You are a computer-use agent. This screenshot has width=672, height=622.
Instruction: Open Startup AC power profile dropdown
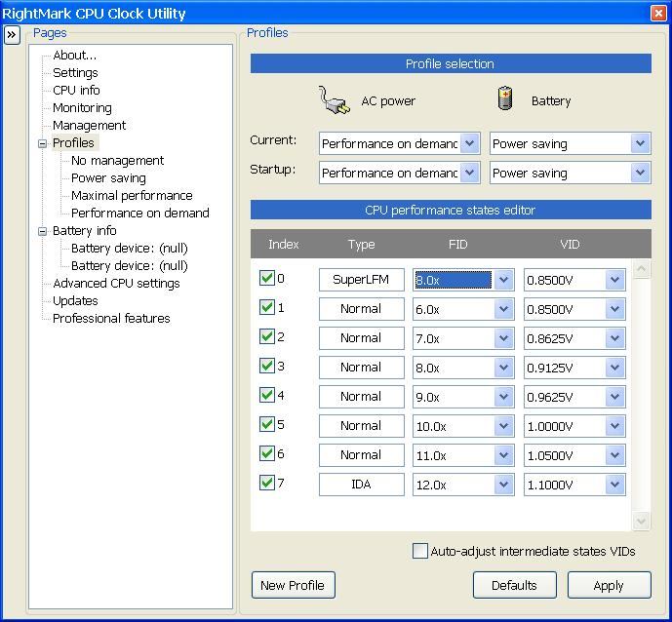point(470,173)
